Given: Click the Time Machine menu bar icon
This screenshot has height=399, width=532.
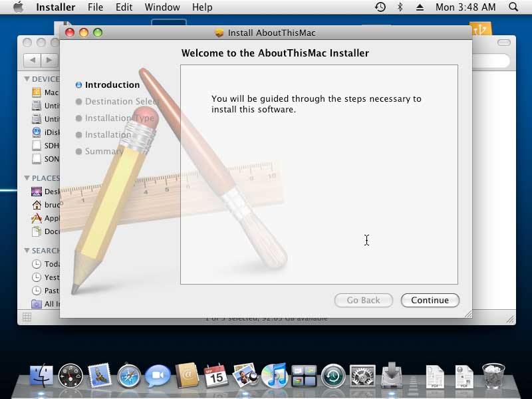Looking at the screenshot, I should click(x=380, y=7).
